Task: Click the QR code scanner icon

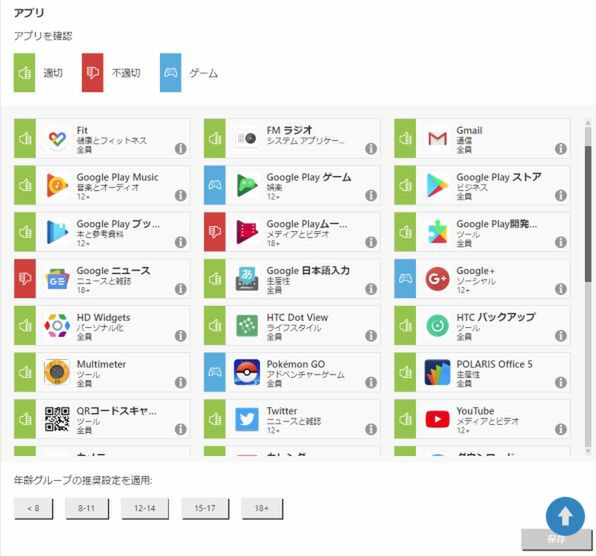Action: point(57,419)
